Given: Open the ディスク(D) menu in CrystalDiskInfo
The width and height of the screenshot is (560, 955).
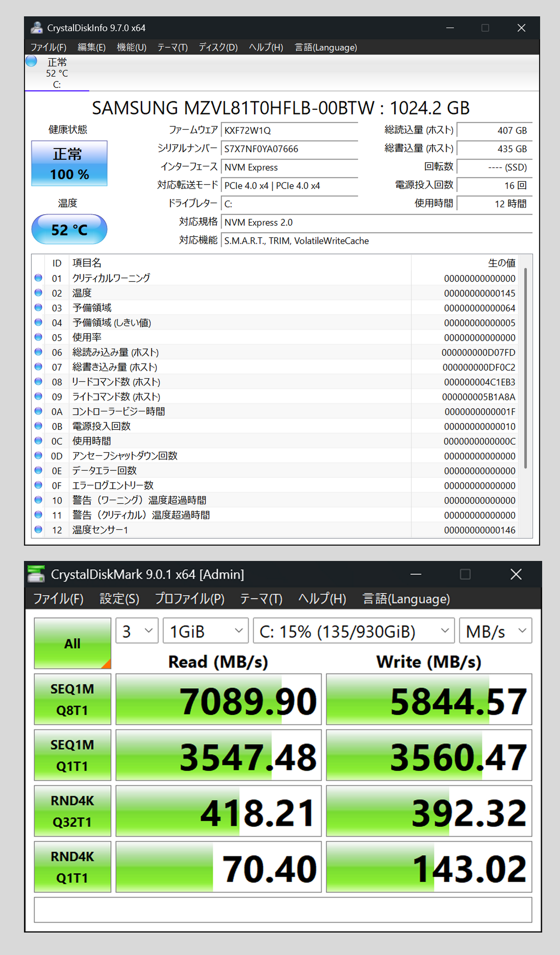Looking at the screenshot, I should point(218,47).
